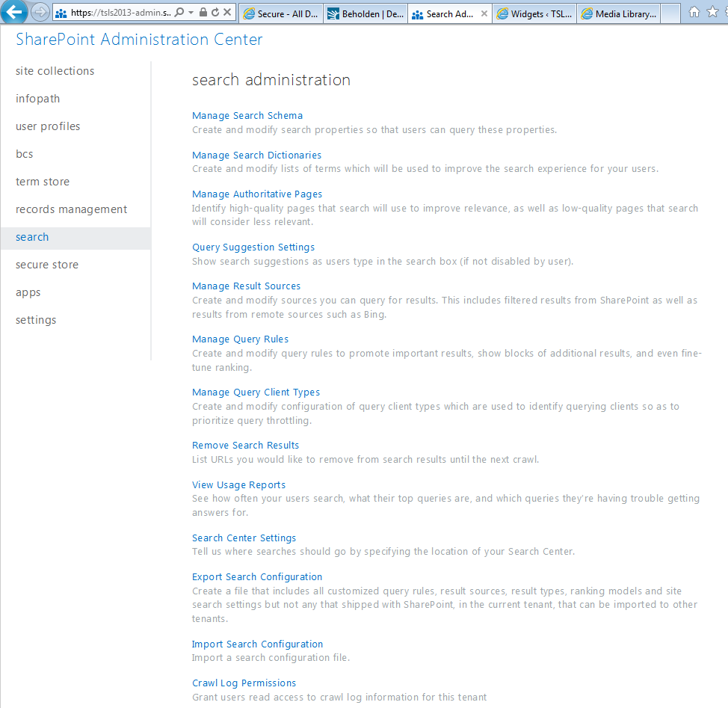Open the browser Home icon
Viewport: 728px width, 708px height.
point(694,12)
